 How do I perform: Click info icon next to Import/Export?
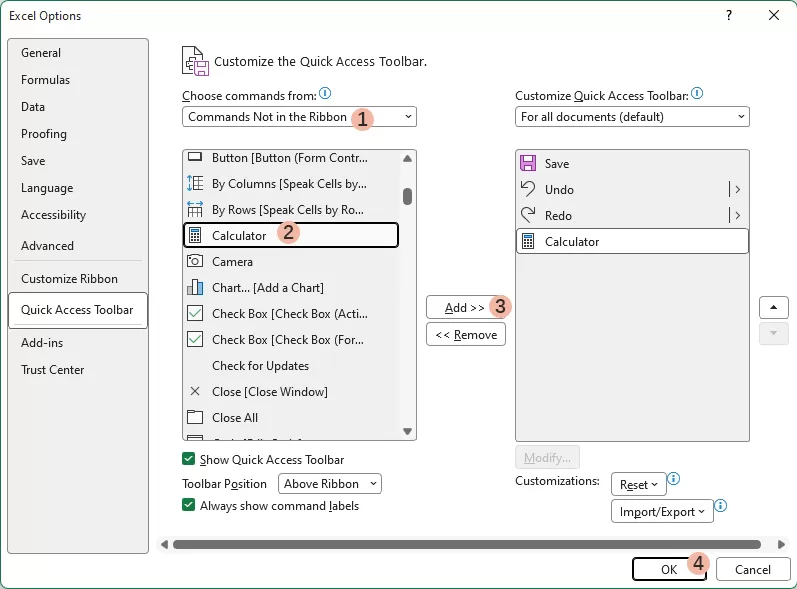click(721, 506)
